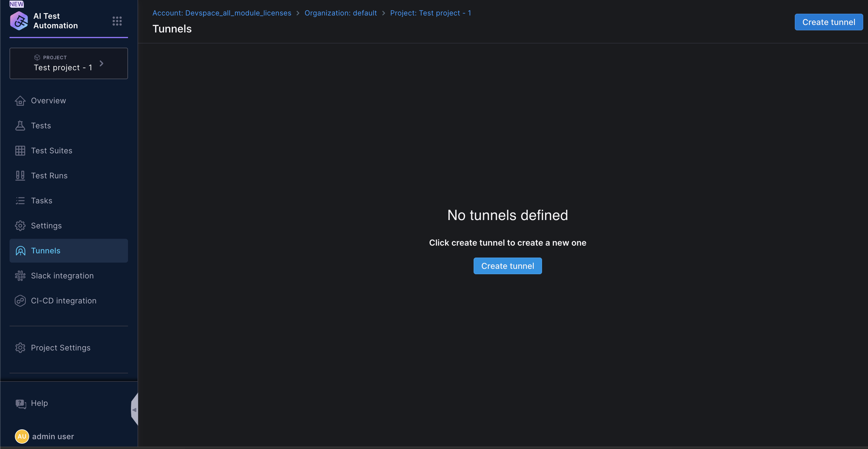Open Tasks in the sidebar
This screenshot has width=868, height=449.
[x=41, y=201]
